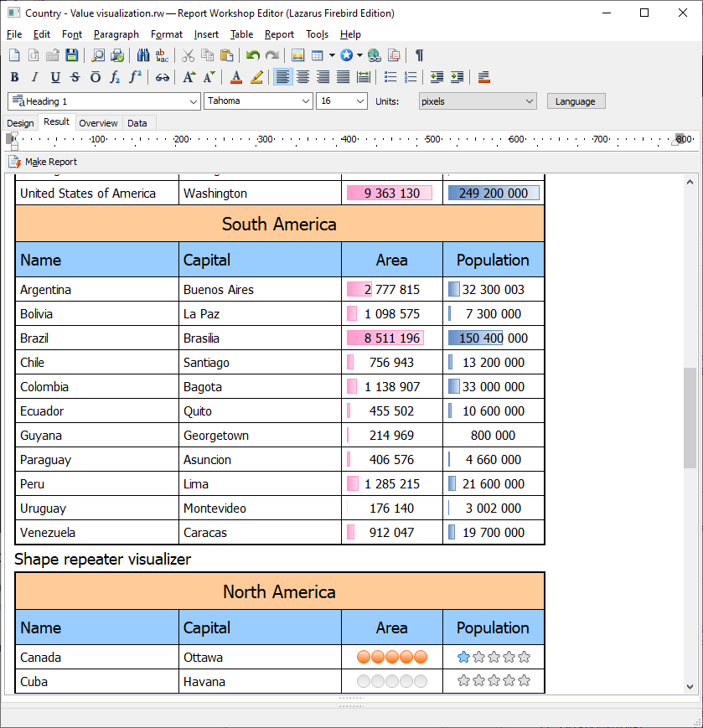The image size is (703, 728).
Task: Toggle Bold formatting
Action: click(x=14, y=77)
